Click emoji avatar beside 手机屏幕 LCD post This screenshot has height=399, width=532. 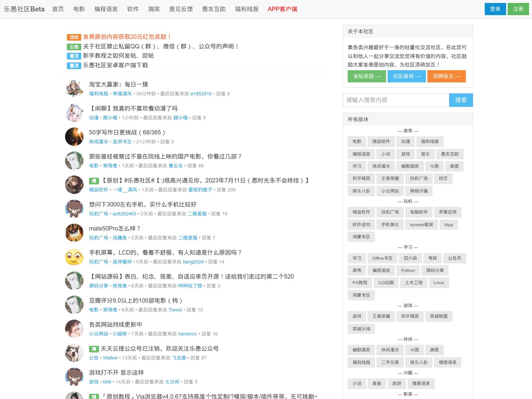(x=74, y=257)
